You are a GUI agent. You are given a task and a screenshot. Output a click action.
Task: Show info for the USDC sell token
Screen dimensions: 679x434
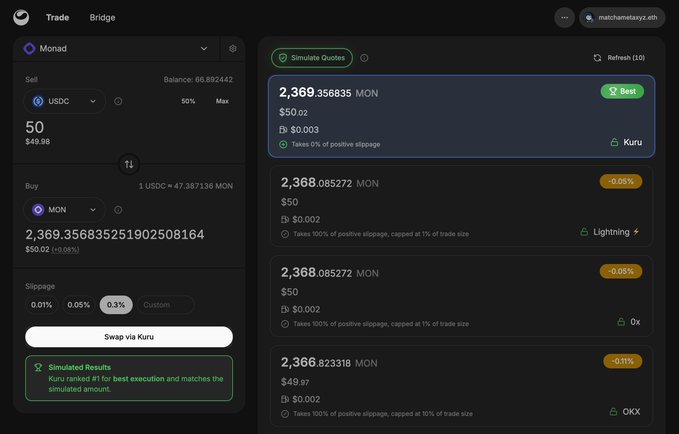tap(118, 101)
